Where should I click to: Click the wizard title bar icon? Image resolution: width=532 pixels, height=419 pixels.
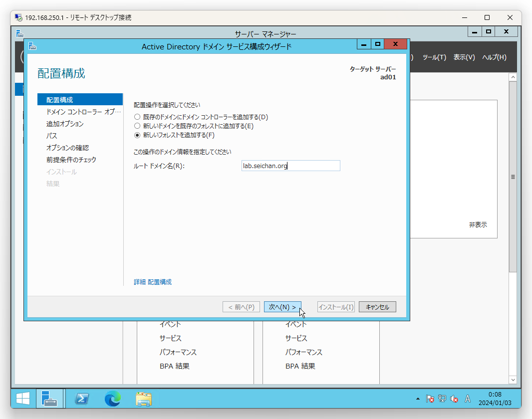click(32, 46)
